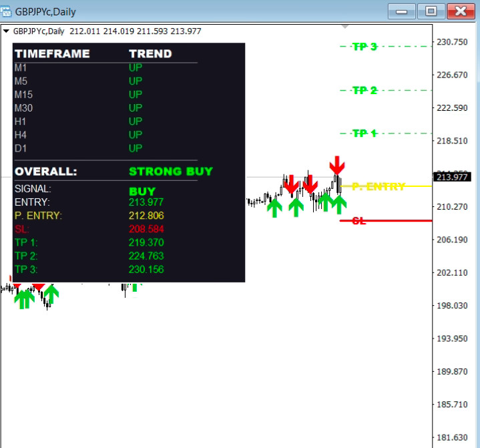Click the chart shift triangle marker at top

[345, 27]
